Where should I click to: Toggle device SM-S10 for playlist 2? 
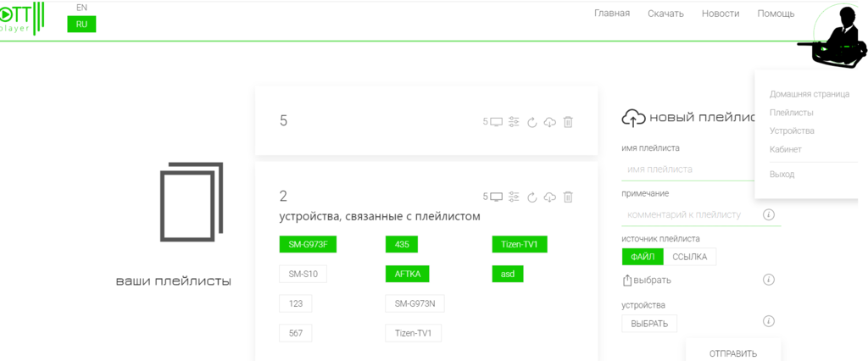pyautogui.click(x=303, y=274)
